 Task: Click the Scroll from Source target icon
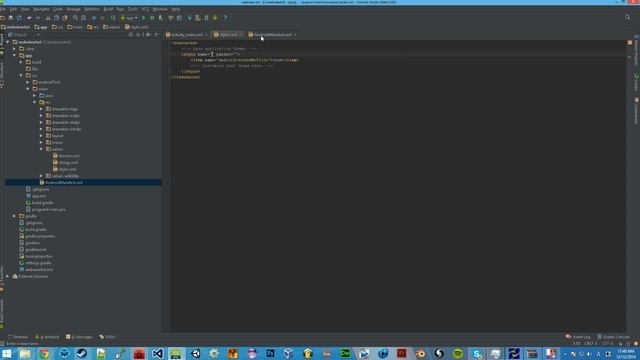point(131,35)
